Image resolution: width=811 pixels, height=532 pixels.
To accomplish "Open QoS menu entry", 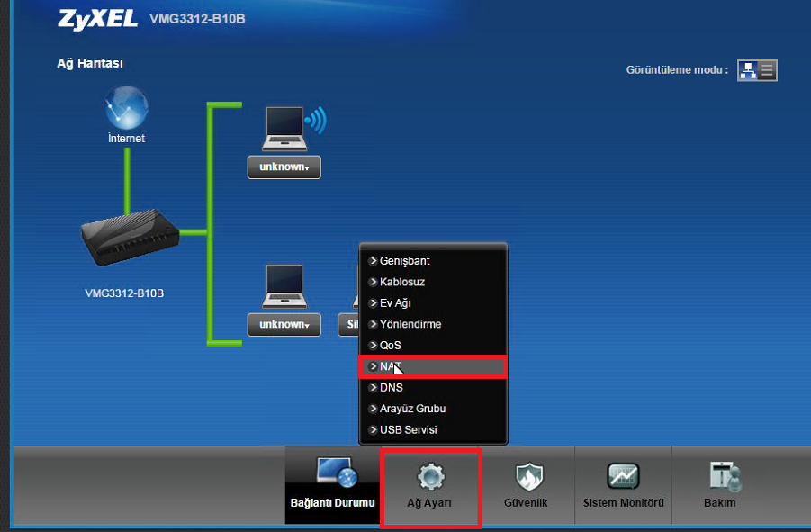I will coord(434,346).
